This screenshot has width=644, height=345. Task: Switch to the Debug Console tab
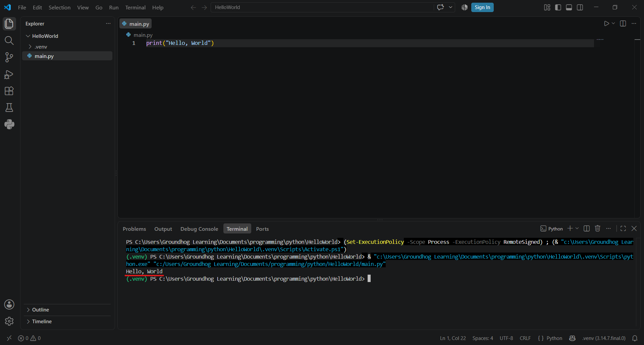pyautogui.click(x=199, y=229)
